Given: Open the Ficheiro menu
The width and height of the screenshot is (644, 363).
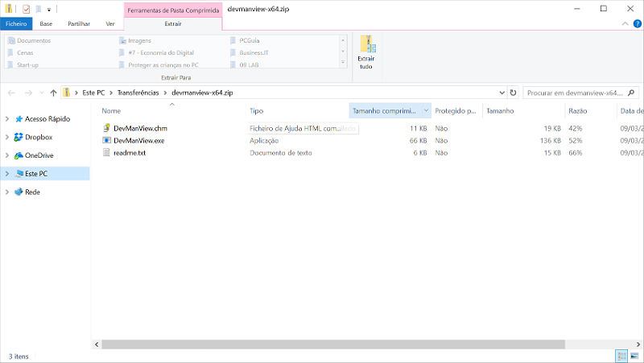Looking at the screenshot, I should click(16, 24).
